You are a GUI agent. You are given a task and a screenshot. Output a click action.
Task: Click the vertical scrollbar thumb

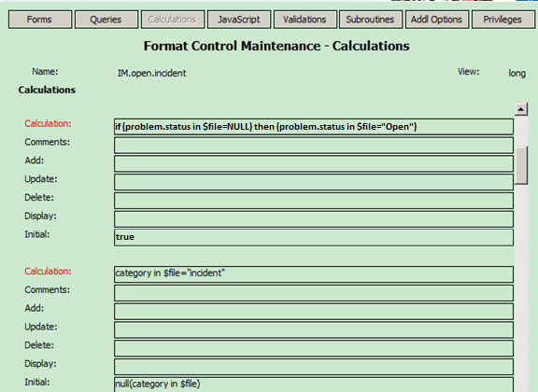pyautogui.click(x=521, y=165)
